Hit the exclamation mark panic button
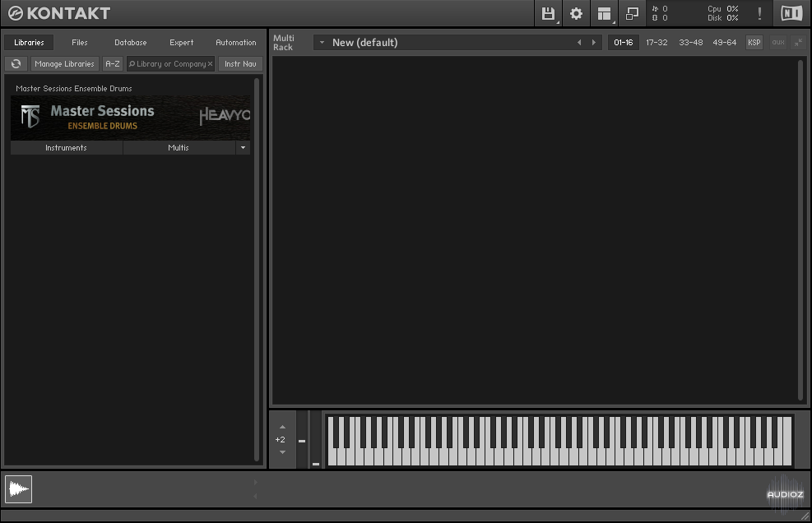Viewport: 812px width, 523px height. (759, 13)
